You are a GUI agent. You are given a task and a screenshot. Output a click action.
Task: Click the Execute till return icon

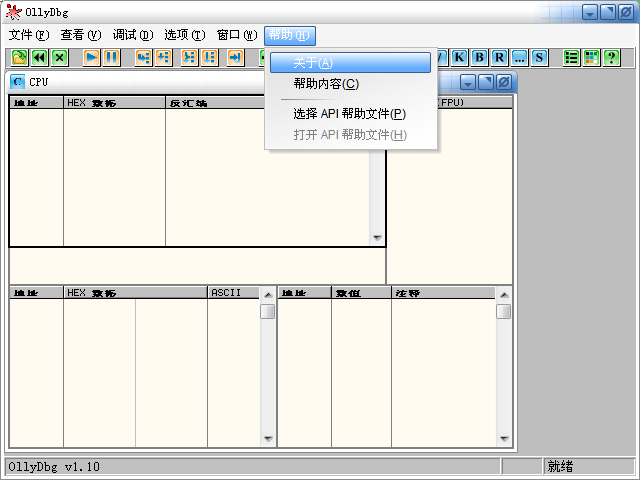(235, 58)
